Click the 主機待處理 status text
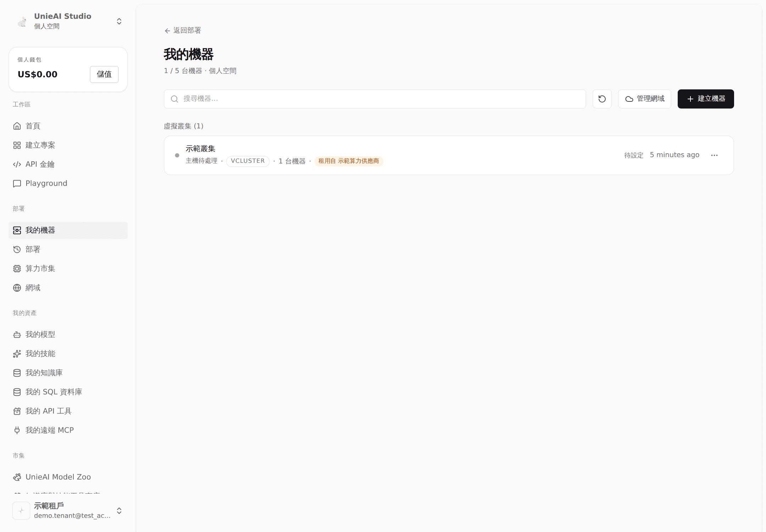The image size is (766, 532). coord(201,161)
